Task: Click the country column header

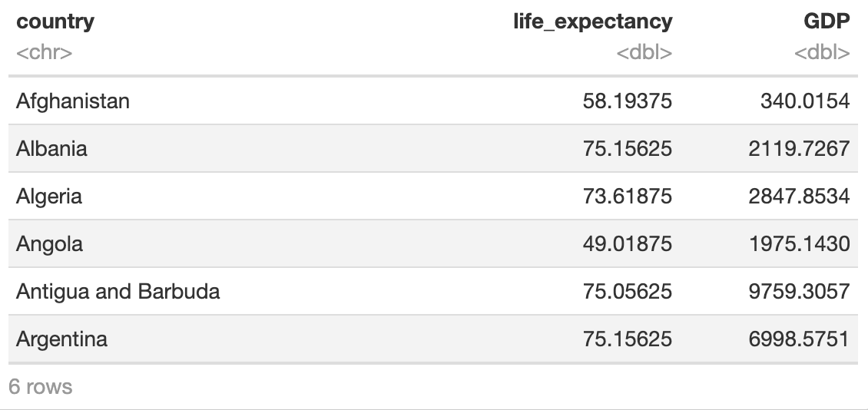Action: tap(55, 21)
